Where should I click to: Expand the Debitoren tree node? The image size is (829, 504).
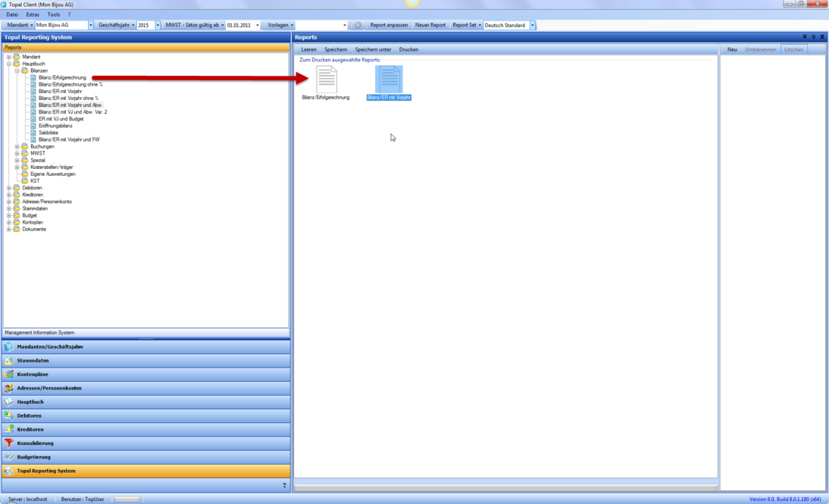coord(9,188)
